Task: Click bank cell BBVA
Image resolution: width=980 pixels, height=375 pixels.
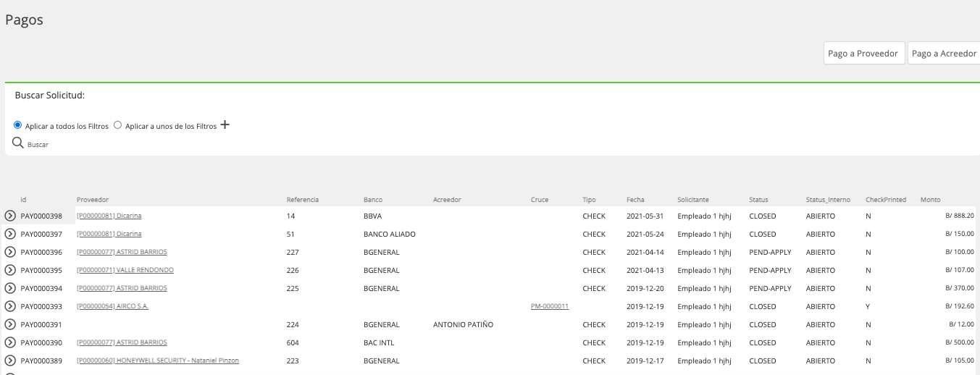Action: coord(372,216)
